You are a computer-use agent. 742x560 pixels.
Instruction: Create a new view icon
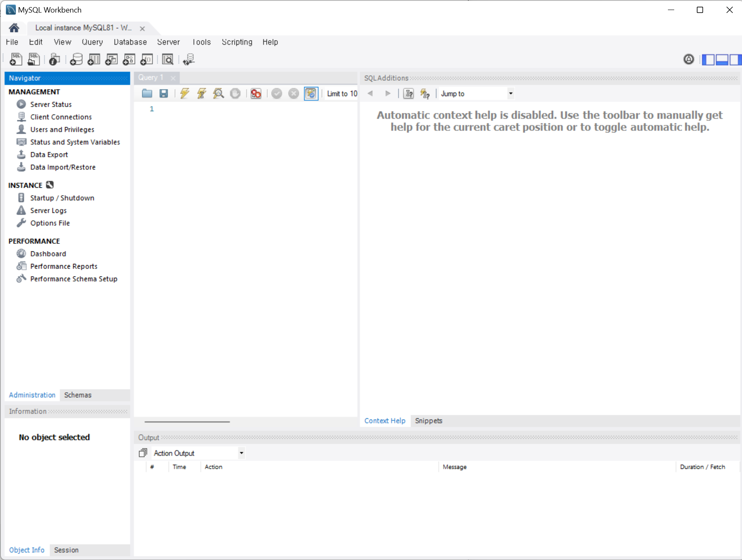tap(111, 59)
